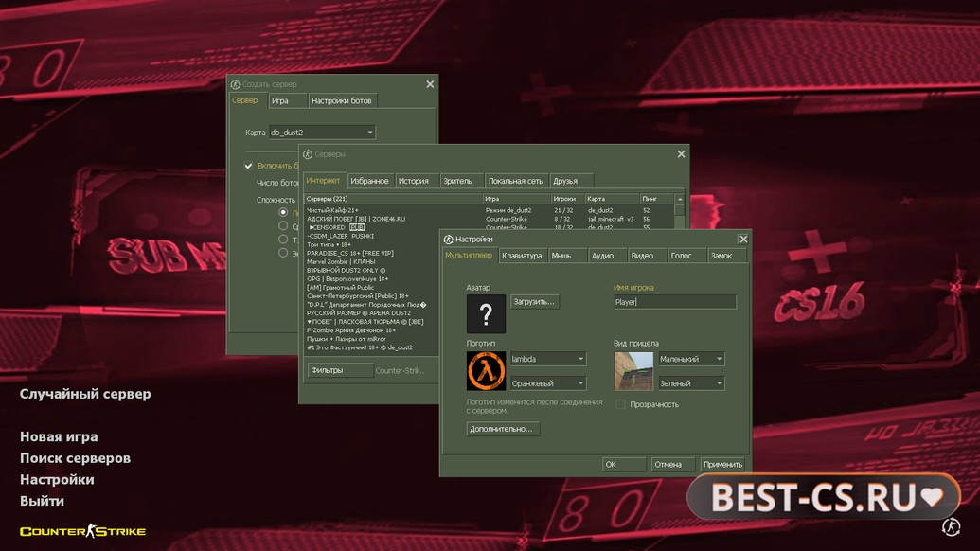
Task: Sort by the Серверы (221) column header
Action: [393, 199]
